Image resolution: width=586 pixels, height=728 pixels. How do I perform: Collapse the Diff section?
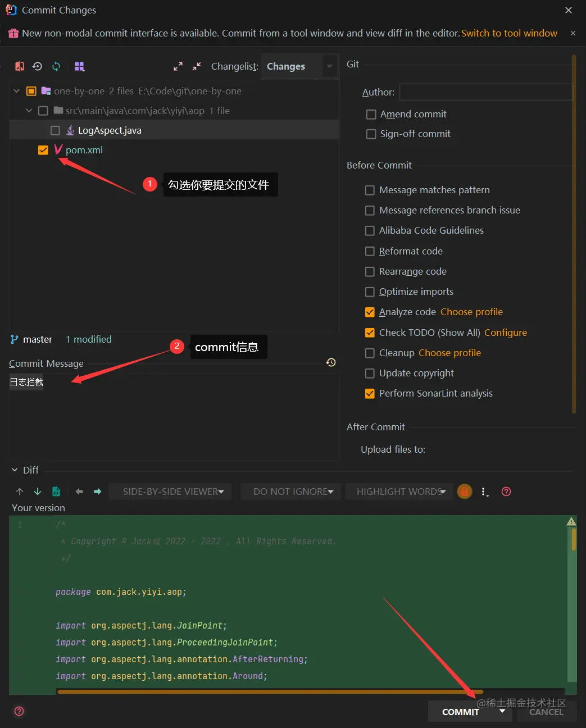click(x=15, y=470)
